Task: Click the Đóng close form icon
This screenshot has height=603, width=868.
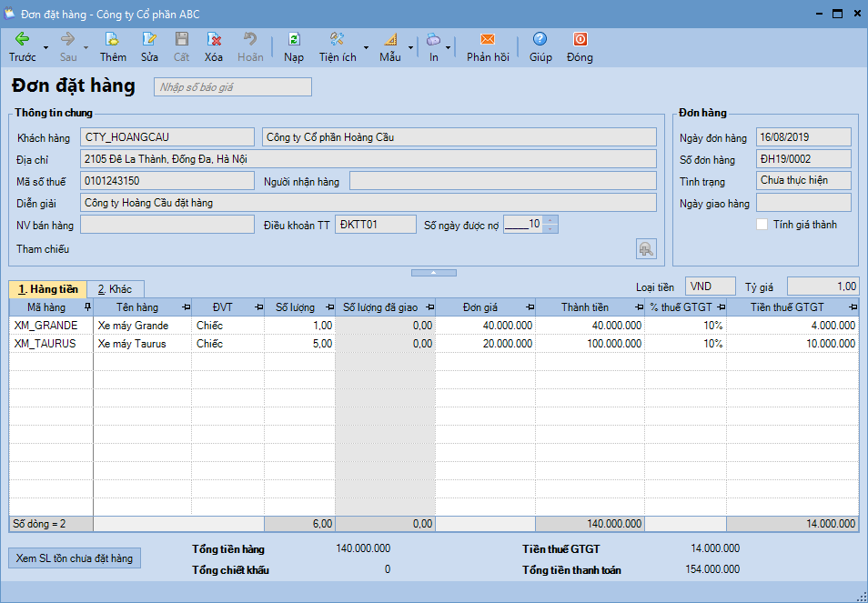Action: pos(580,39)
